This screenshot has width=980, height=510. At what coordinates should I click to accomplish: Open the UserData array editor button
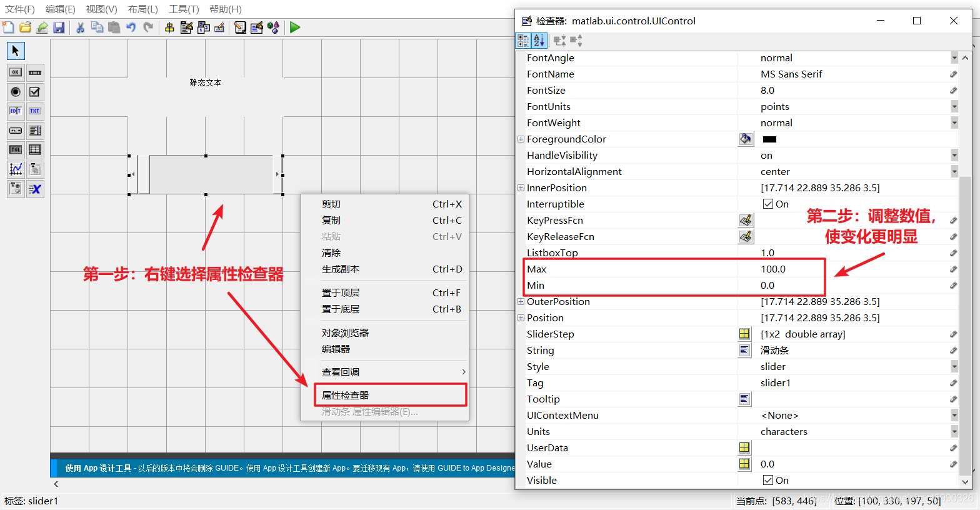744,447
